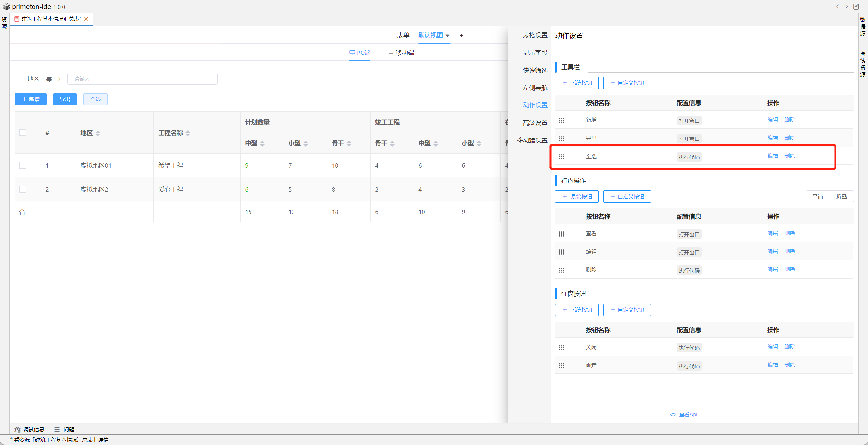868x445 pixels.
Task: Check the row checkbox for 爱心工程
Action: (23, 189)
